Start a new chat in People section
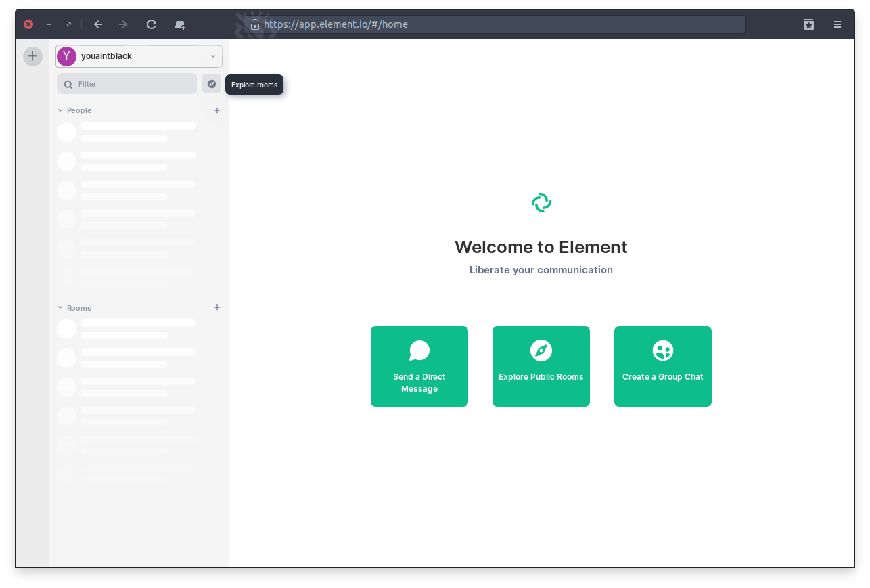The image size is (870, 588). [x=217, y=110]
